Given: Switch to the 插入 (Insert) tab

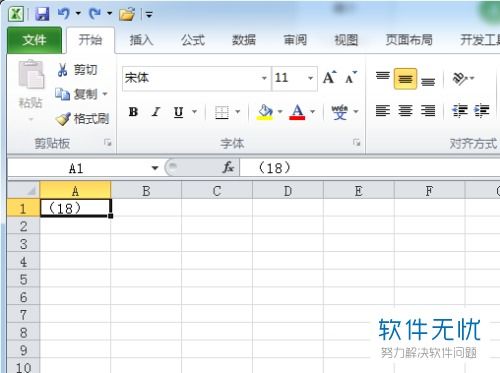Looking at the screenshot, I should tap(141, 40).
